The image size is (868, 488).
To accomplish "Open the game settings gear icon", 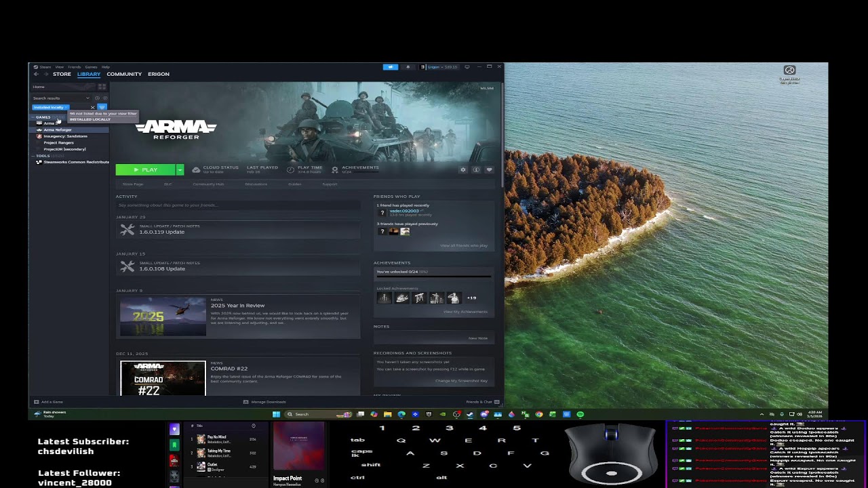I will click(x=463, y=170).
